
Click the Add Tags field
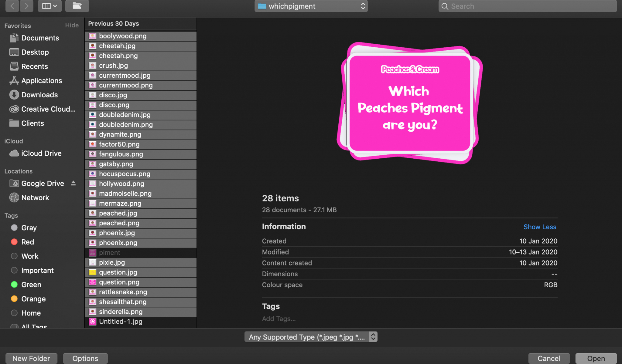point(279,319)
